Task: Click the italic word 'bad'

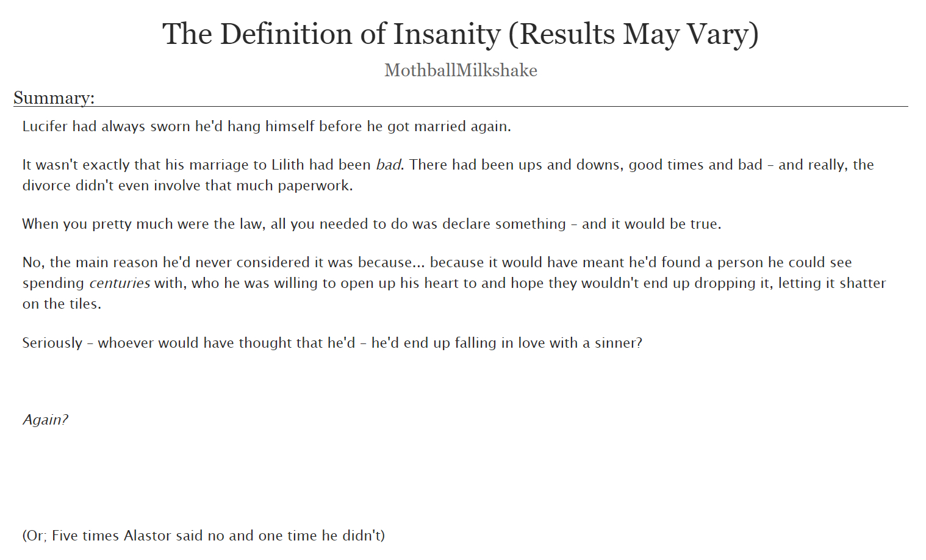Action: [389, 165]
